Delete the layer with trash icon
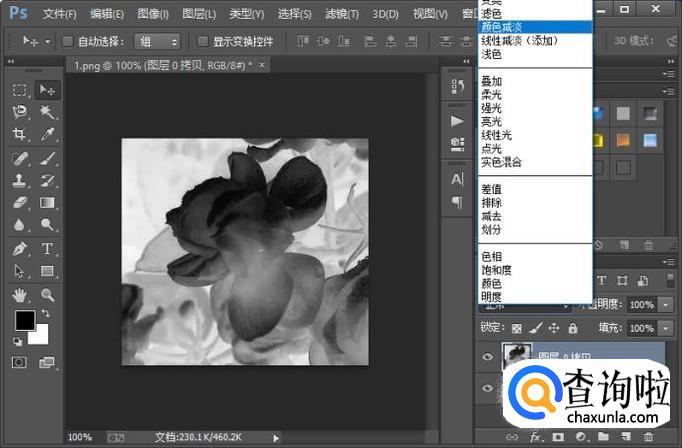The width and height of the screenshot is (682, 448). click(x=648, y=437)
